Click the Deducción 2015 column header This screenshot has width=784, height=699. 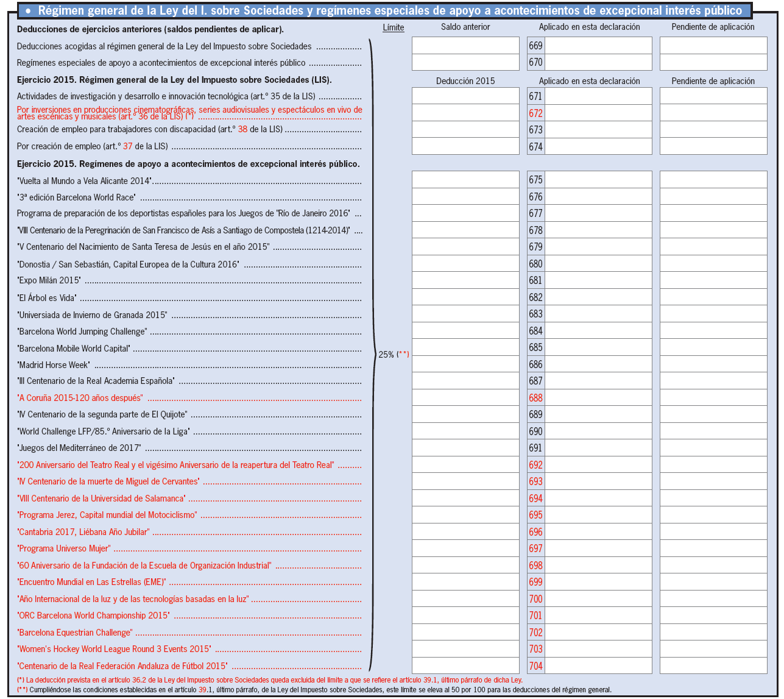pos(465,81)
